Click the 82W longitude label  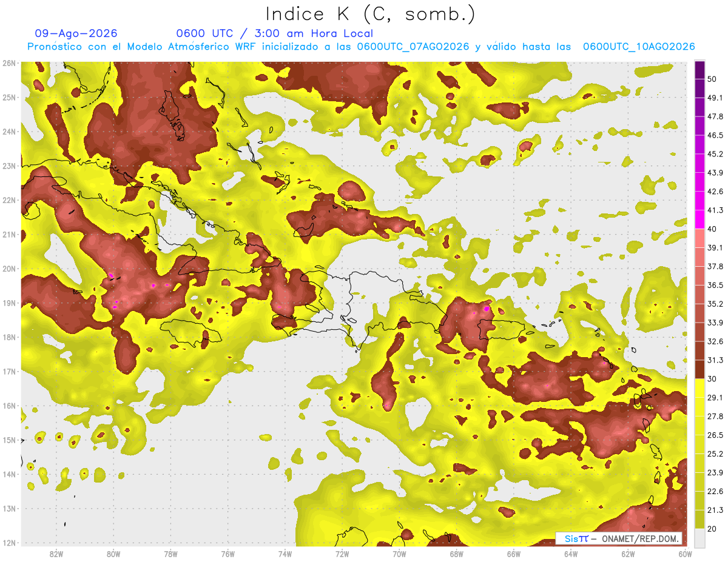pyautogui.click(x=56, y=554)
